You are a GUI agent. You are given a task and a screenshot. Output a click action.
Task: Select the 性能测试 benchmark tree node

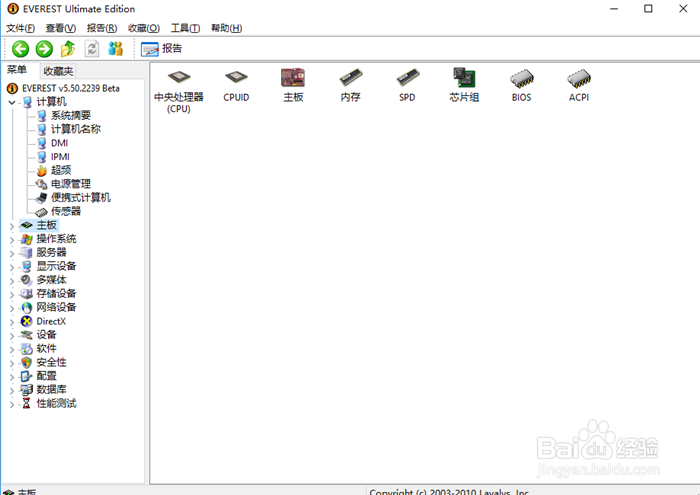pos(49,403)
